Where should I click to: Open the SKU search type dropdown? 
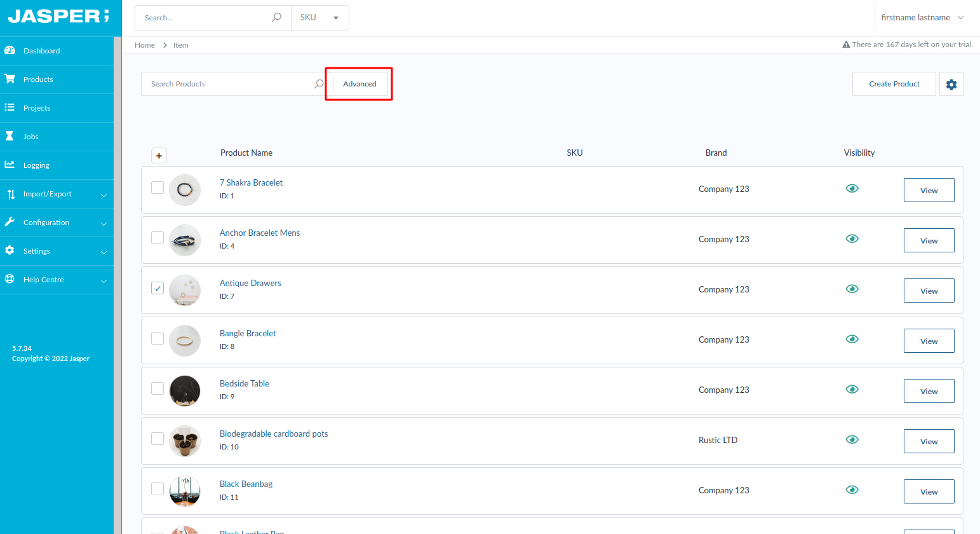319,18
